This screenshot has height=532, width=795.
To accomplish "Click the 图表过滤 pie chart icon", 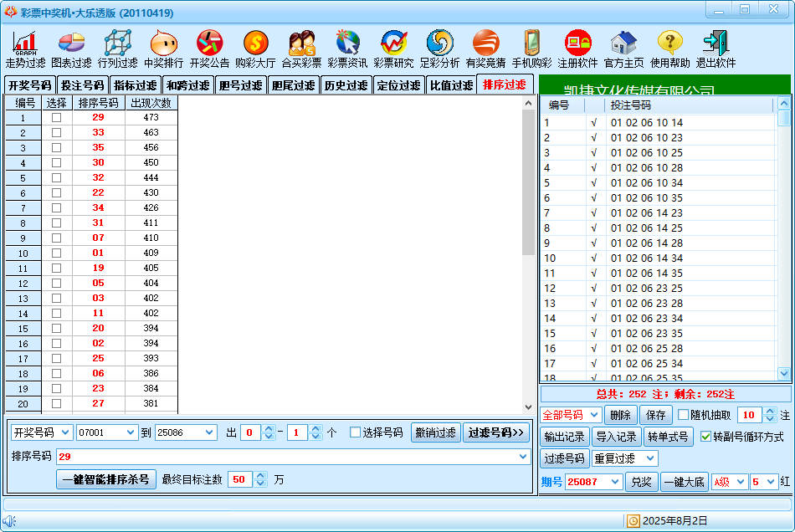I will tap(71, 43).
